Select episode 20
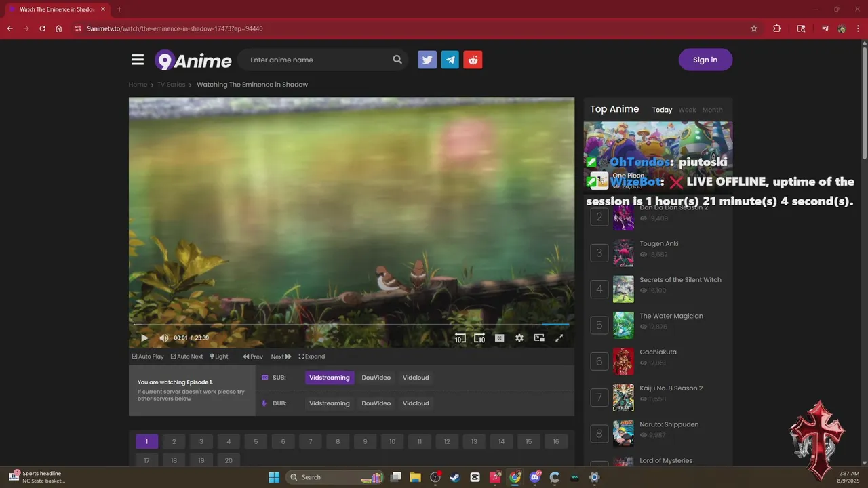This screenshot has height=488, width=868. [229, 460]
